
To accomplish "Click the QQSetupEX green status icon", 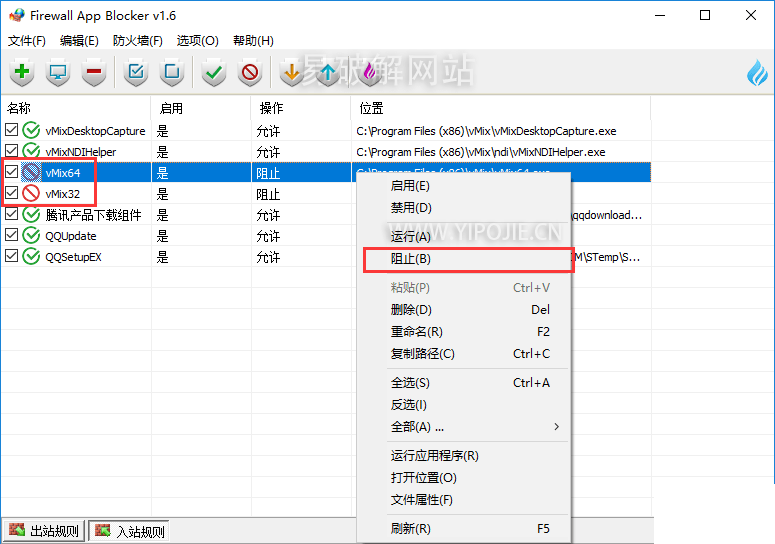I will (x=32, y=256).
